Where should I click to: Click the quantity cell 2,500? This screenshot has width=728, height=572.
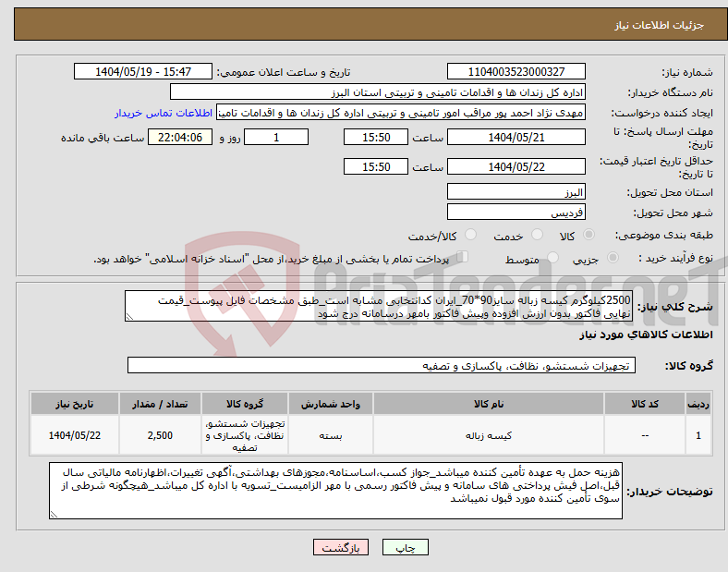click(160, 435)
